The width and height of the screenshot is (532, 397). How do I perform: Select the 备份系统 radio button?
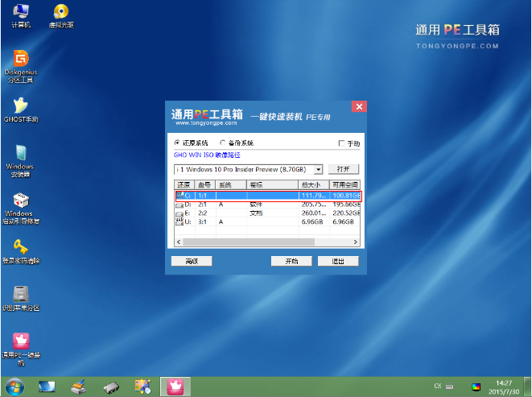[x=223, y=143]
